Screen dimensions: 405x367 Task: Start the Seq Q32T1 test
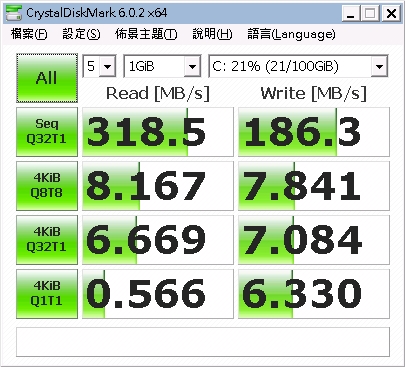tap(47, 132)
